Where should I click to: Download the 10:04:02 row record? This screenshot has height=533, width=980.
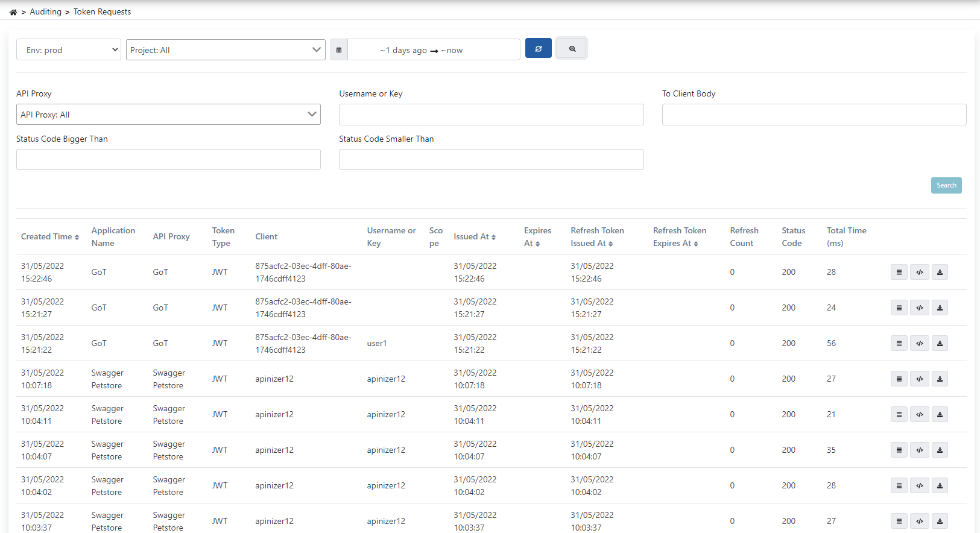[940, 485]
